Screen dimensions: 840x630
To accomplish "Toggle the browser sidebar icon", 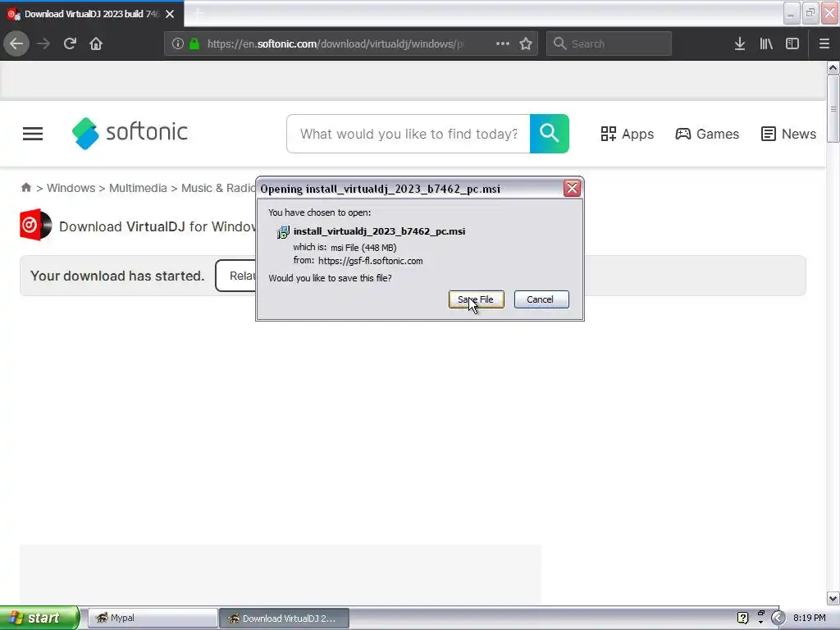I will pos(792,43).
